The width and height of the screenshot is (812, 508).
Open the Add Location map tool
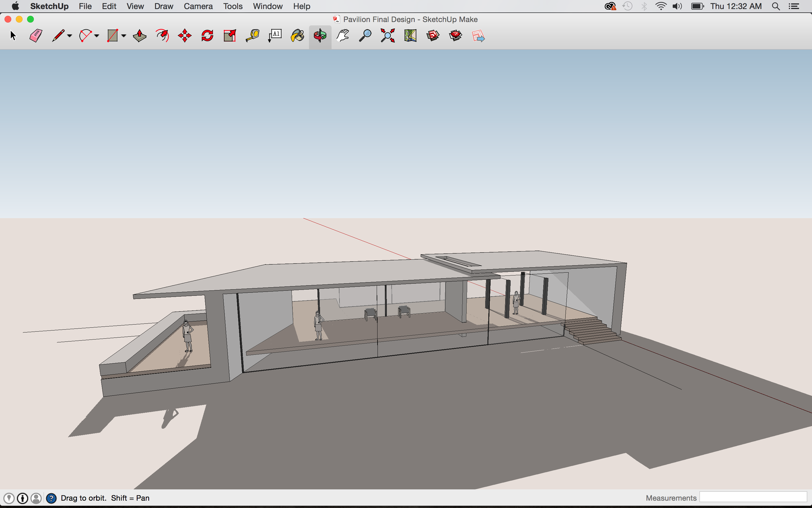pyautogui.click(x=410, y=36)
